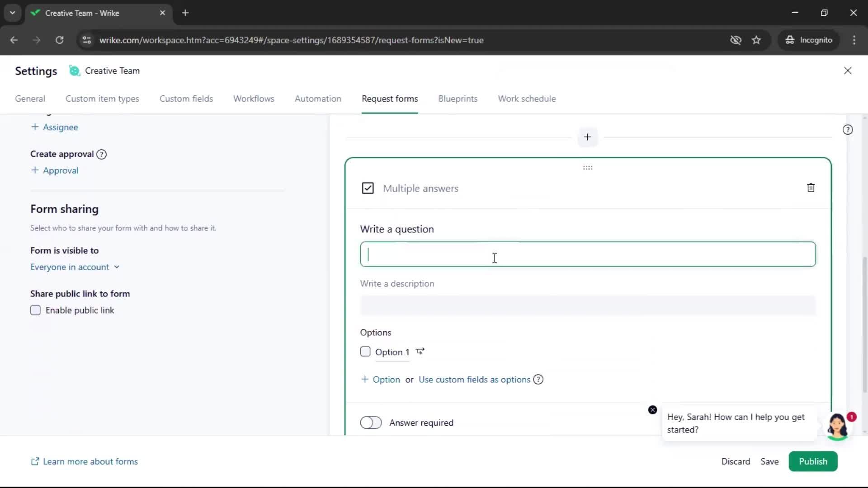Image resolution: width=868 pixels, height=488 pixels.
Task: Close the Settings panel with the X
Action: click(848, 70)
